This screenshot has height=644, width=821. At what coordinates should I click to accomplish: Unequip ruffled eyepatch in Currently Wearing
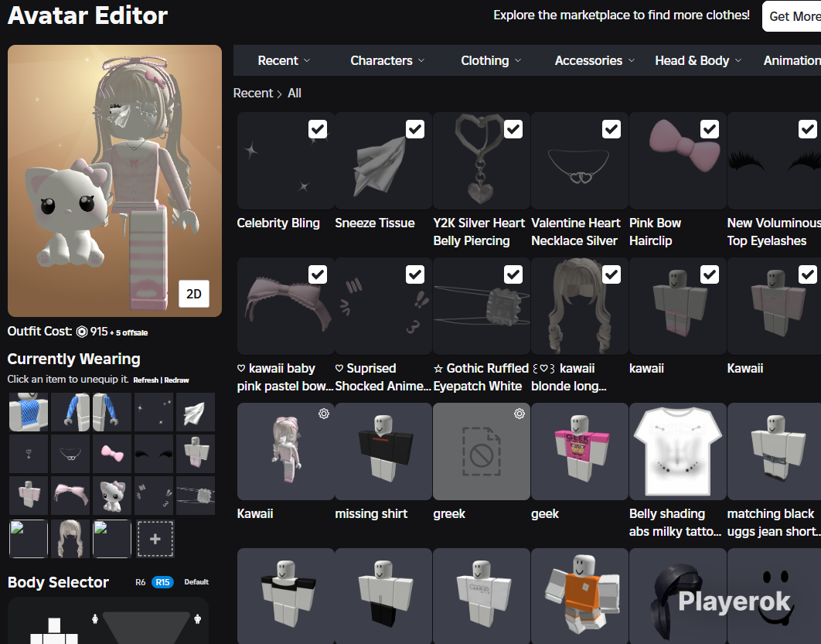click(x=196, y=496)
